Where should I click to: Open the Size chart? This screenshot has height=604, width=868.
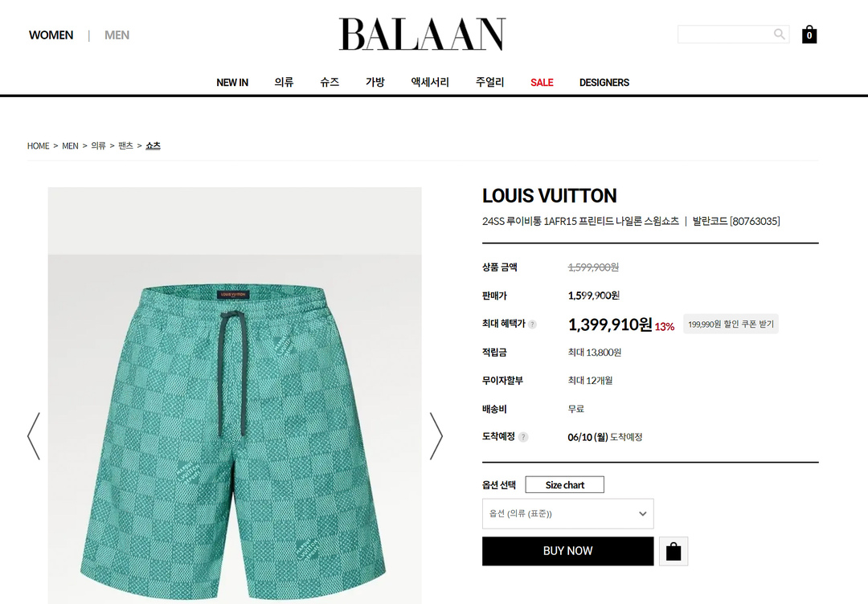[565, 484]
